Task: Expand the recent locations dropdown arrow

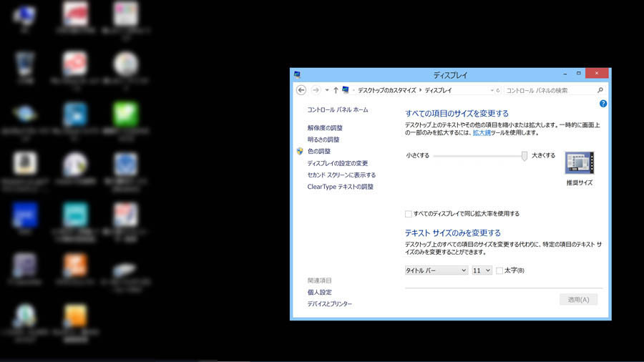Action: point(327,90)
